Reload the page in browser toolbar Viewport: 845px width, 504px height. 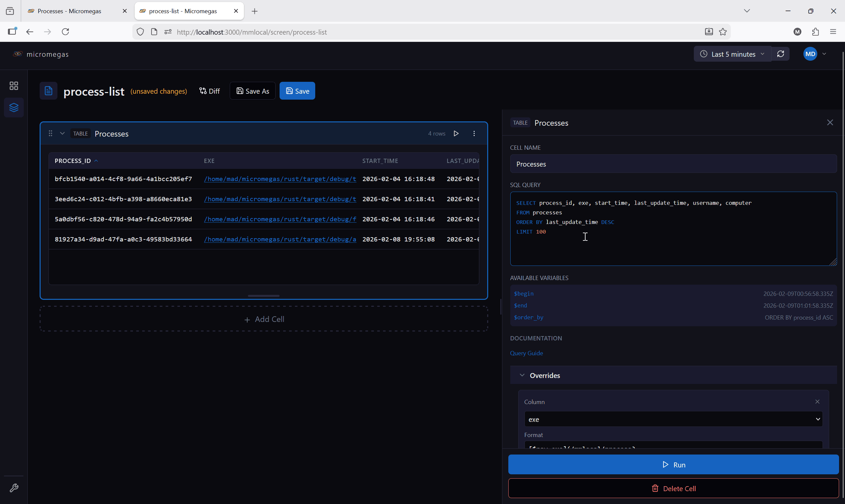[65, 32]
